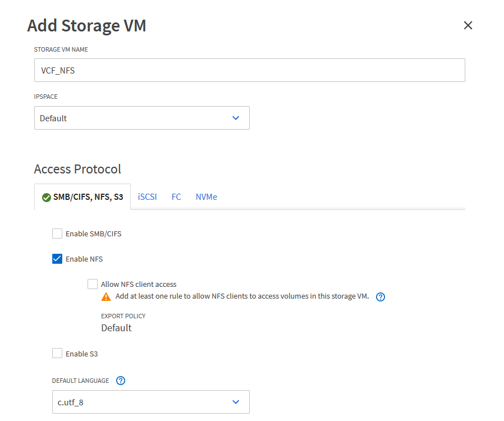Viewport: 504px width, 421px height.
Task: Click the IPspace dropdown chevron arrow
Action: pos(236,118)
